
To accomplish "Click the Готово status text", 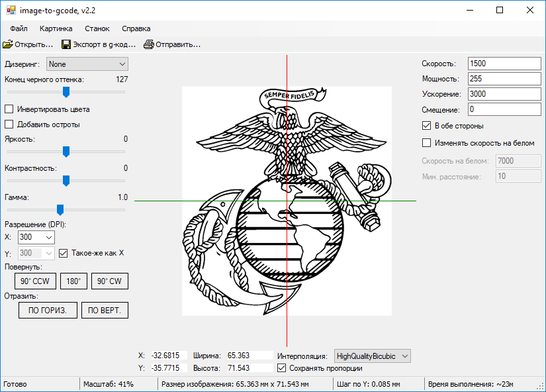I will 15,384.
